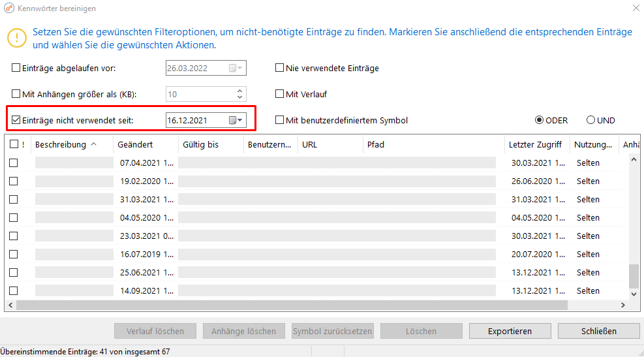This screenshot has width=644, height=357.
Task: Click Selten in the 16.07.2019 row
Action: (x=588, y=255)
